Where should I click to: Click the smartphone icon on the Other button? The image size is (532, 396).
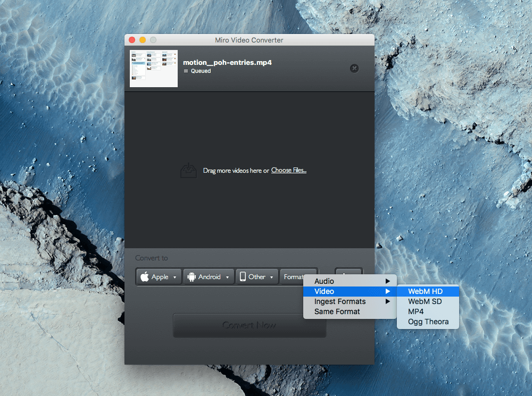click(x=244, y=276)
